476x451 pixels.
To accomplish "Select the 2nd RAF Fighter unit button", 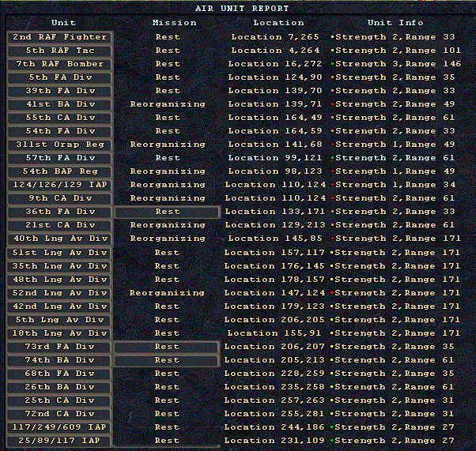I will (59, 37).
